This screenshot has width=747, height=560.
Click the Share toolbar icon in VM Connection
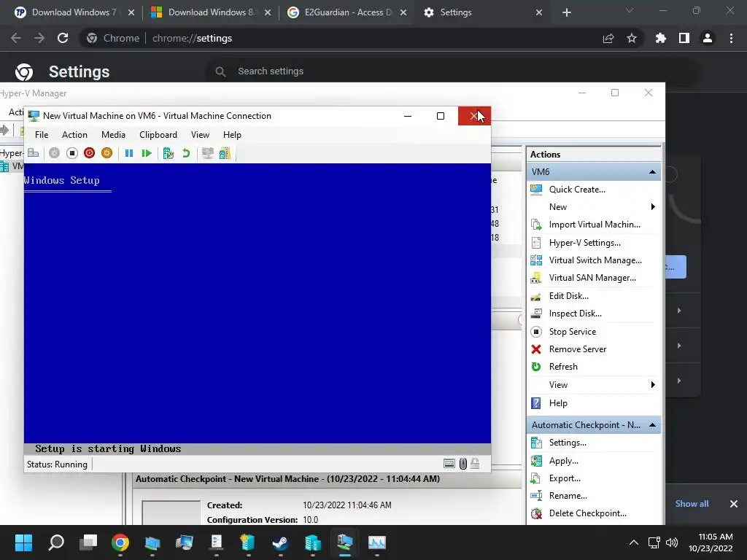[225, 153]
